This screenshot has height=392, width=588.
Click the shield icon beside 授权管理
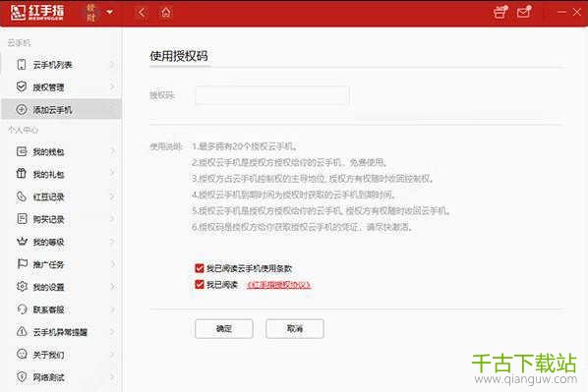(x=22, y=86)
